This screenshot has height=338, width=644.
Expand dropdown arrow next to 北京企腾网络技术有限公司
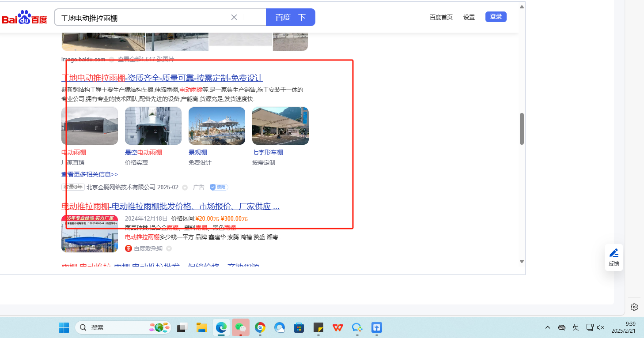point(185,188)
